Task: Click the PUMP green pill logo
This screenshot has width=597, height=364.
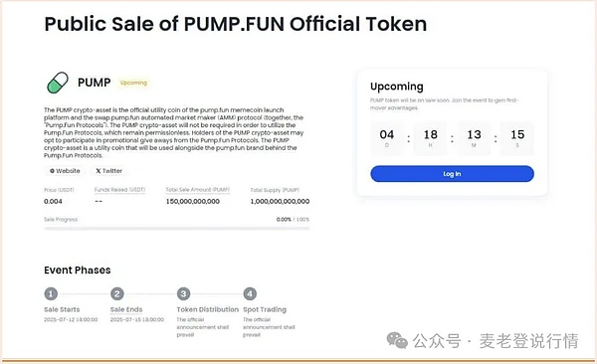Action: [58, 83]
